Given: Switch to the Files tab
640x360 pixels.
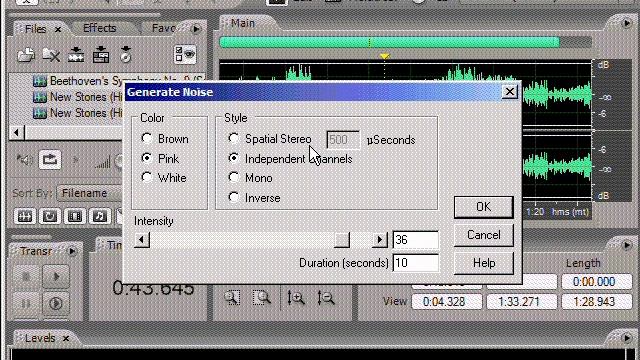Looking at the screenshot, I should point(36,29).
